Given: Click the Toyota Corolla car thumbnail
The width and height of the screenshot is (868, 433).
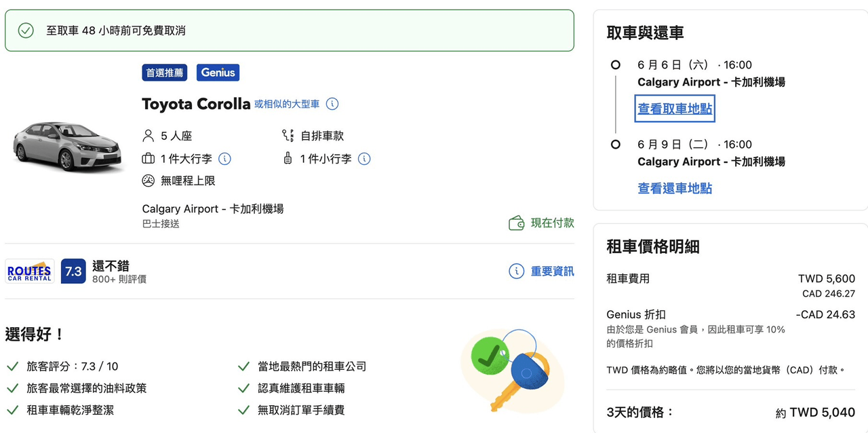Looking at the screenshot, I should click(x=66, y=147).
